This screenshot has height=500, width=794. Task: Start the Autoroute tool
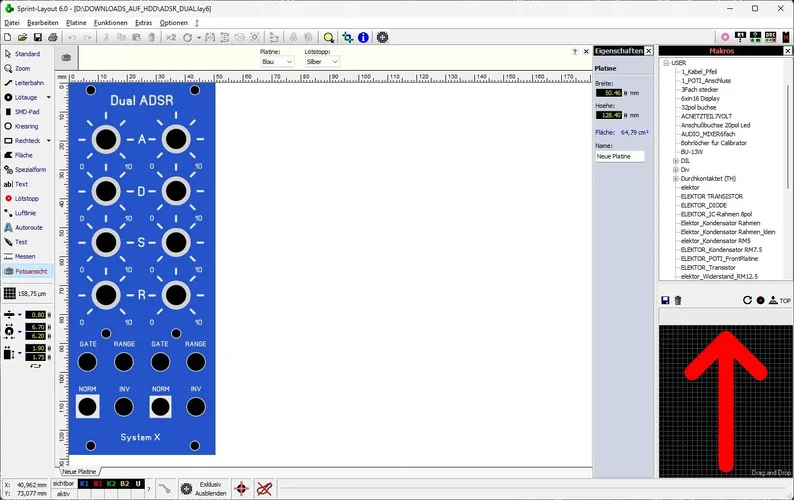point(24,227)
